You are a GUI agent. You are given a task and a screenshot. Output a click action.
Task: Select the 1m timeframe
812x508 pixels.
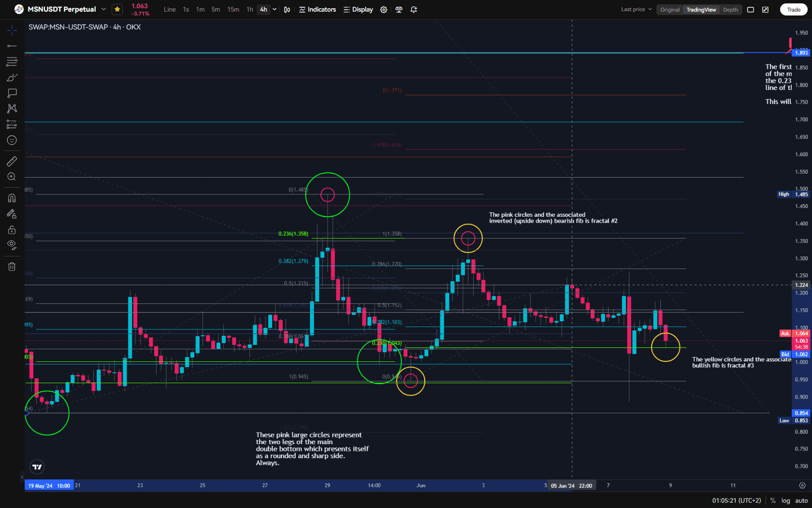click(200, 9)
